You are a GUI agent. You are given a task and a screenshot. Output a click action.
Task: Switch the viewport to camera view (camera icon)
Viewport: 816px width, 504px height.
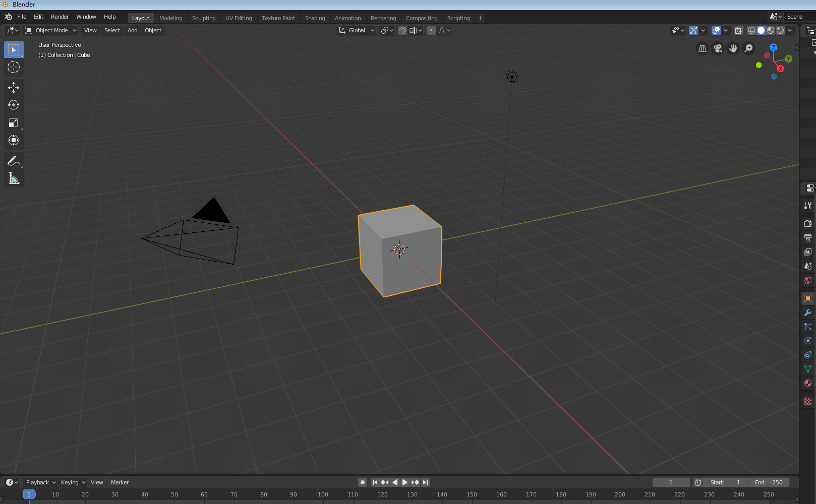click(x=717, y=48)
